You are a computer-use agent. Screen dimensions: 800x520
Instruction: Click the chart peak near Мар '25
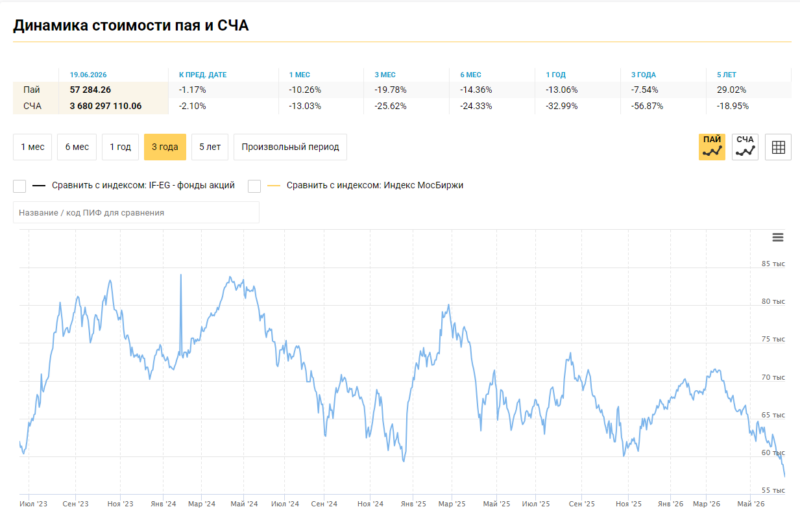click(448, 306)
